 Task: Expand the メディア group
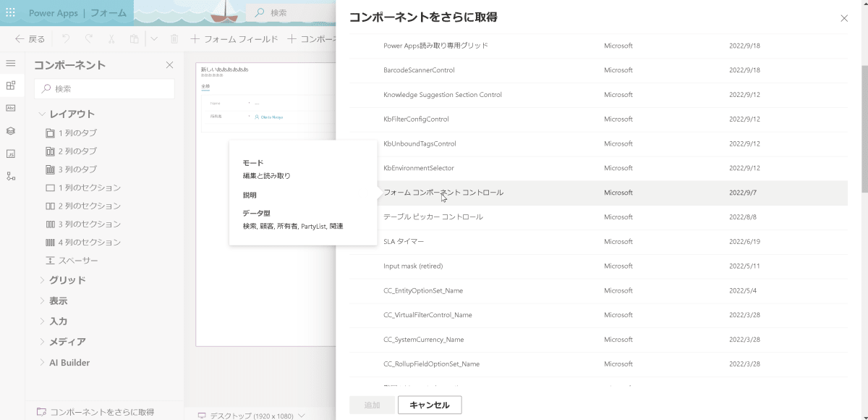click(62, 342)
